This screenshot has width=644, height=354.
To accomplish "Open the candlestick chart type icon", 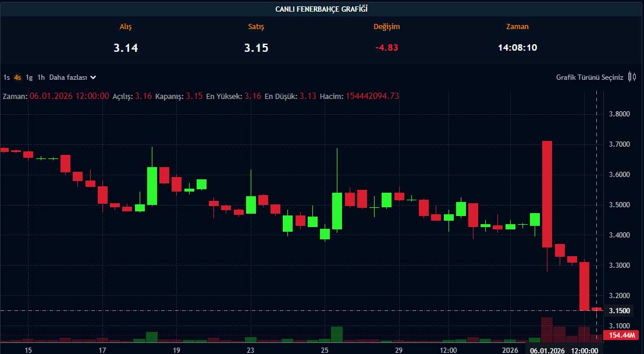I will (x=632, y=77).
